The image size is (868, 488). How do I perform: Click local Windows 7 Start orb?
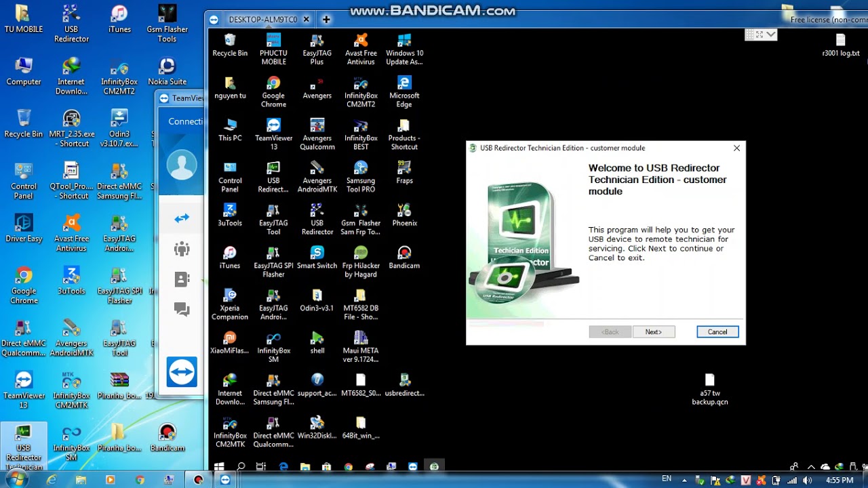coord(16,479)
